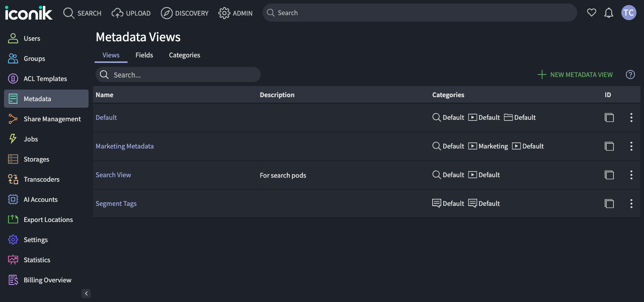Open notifications bell

[609, 13]
